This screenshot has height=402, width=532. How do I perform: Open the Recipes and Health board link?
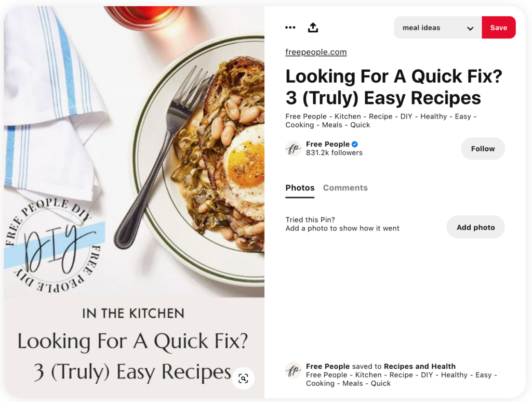[x=420, y=366]
